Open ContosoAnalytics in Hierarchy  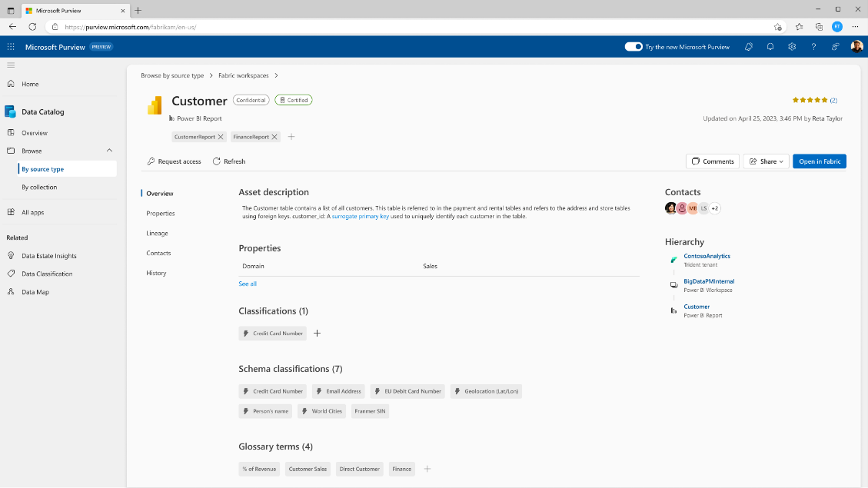click(707, 256)
